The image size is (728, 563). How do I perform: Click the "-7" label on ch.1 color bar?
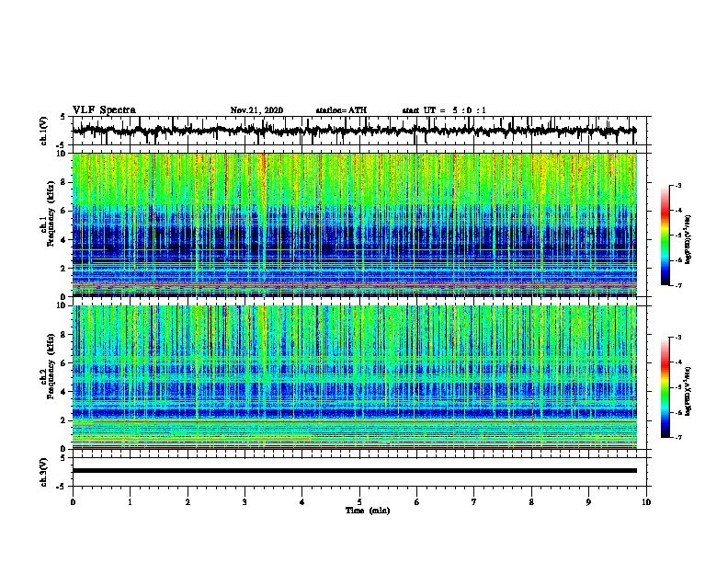point(678,285)
